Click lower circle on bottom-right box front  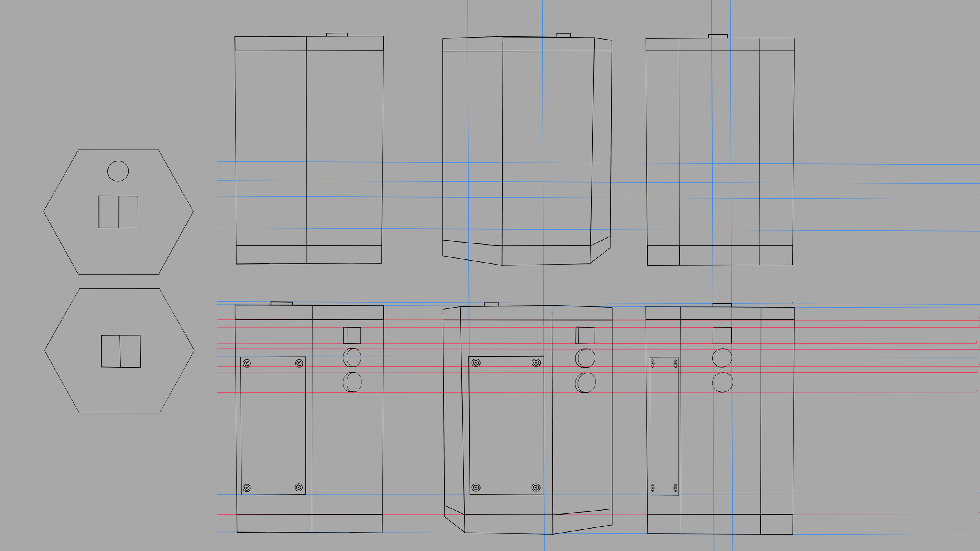[x=722, y=382]
